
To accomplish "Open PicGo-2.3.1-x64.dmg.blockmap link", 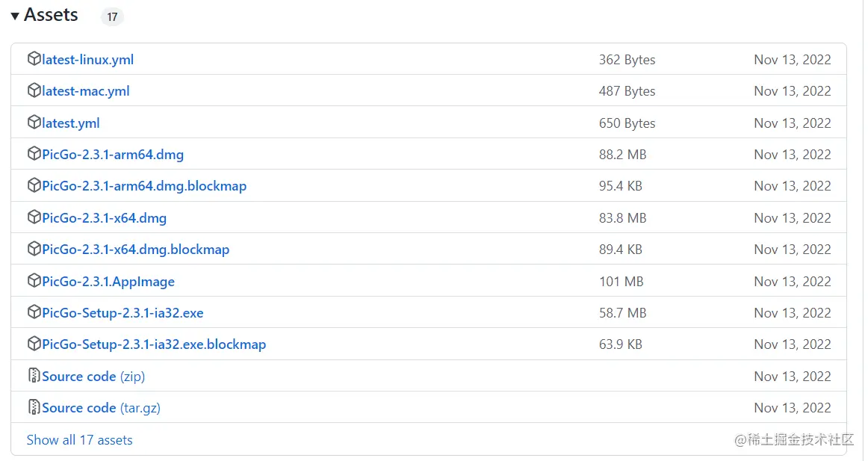I will pos(136,250).
